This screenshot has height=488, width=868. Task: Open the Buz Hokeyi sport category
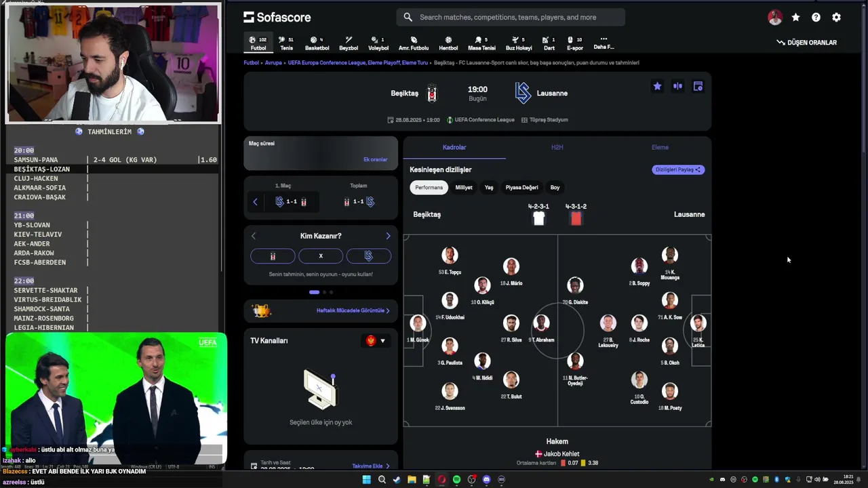pos(519,43)
